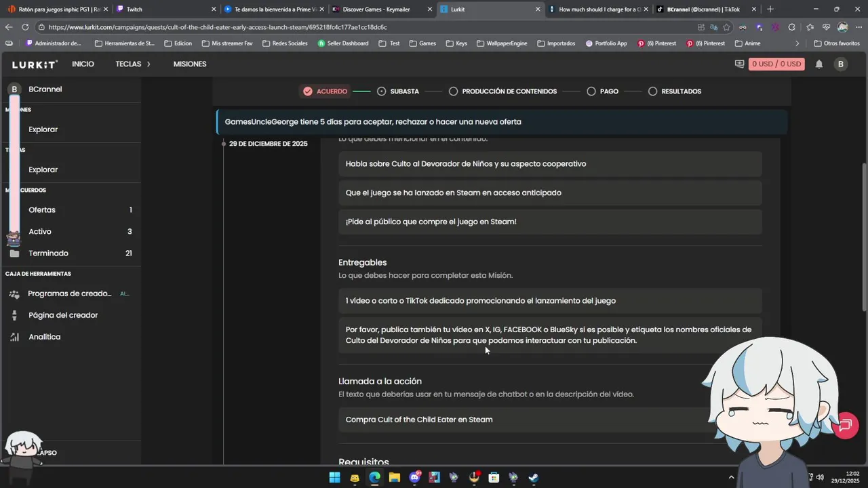Image resolution: width=868 pixels, height=488 pixels.
Task: Open Microsoft Store from the taskbar
Action: click(494, 477)
